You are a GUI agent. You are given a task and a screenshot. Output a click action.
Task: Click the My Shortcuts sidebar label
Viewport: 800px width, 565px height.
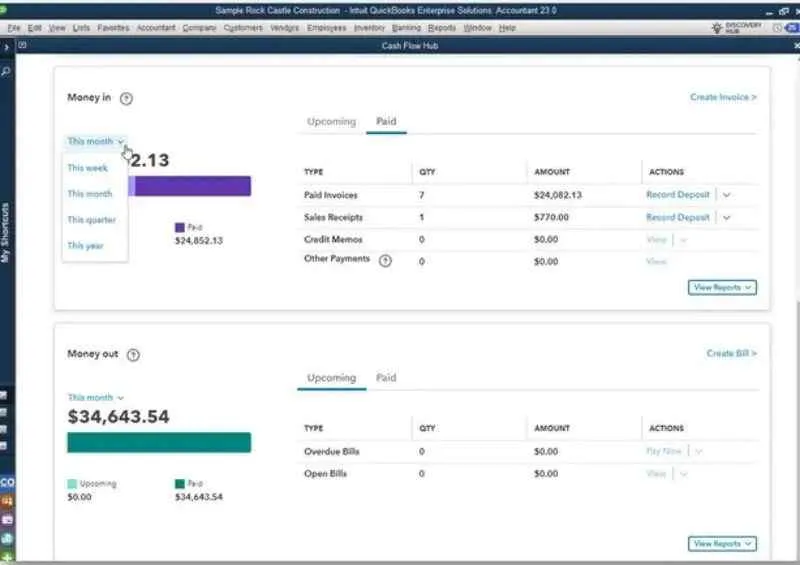pos(6,233)
